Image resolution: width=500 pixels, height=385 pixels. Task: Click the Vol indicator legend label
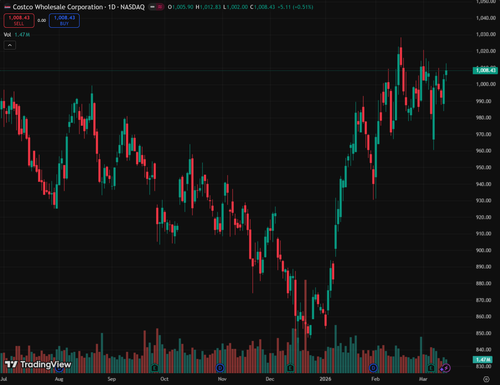pyautogui.click(x=7, y=35)
